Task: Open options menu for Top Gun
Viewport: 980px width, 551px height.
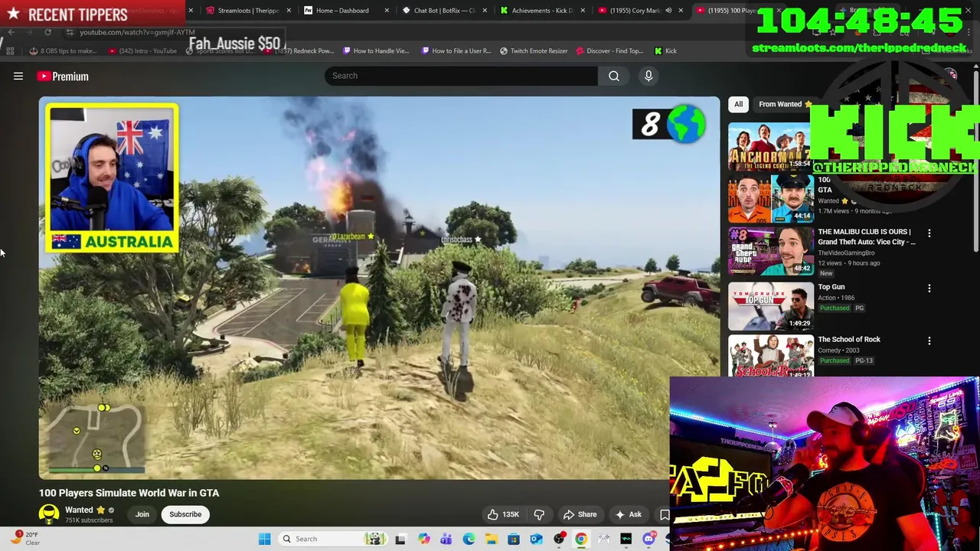Action: click(x=929, y=289)
